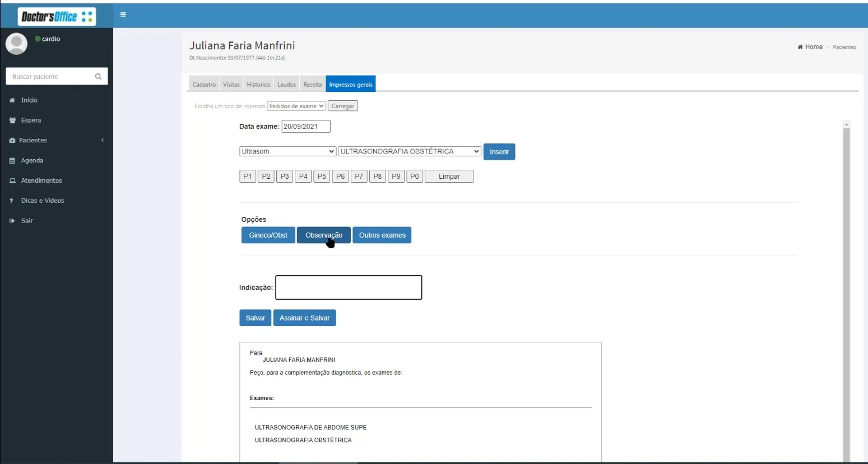Open the Pedidos de exame dropdown
Screen dimensions: 868x464
[296, 106]
